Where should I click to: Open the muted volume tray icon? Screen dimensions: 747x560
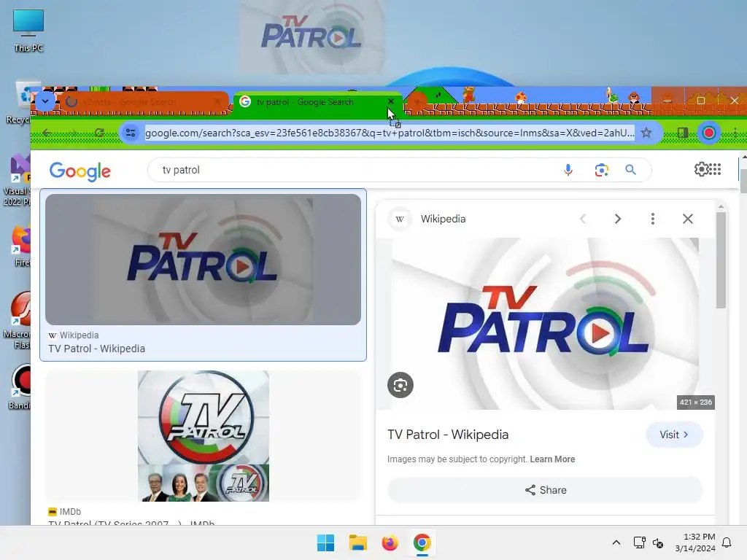(x=658, y=542)
